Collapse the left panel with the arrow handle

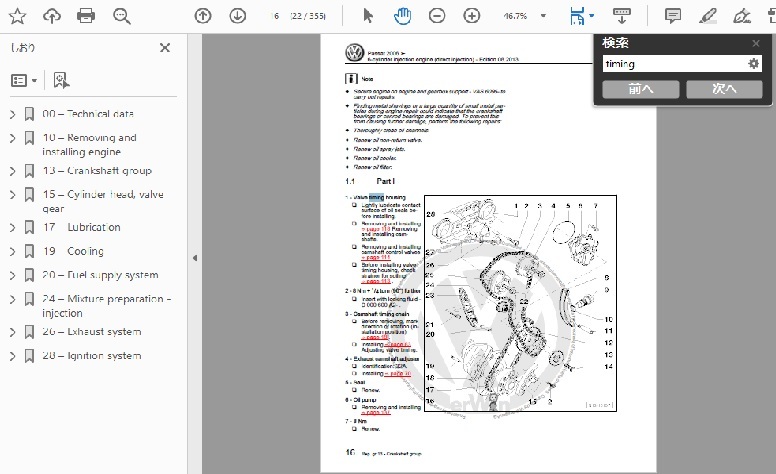[194, 258]
